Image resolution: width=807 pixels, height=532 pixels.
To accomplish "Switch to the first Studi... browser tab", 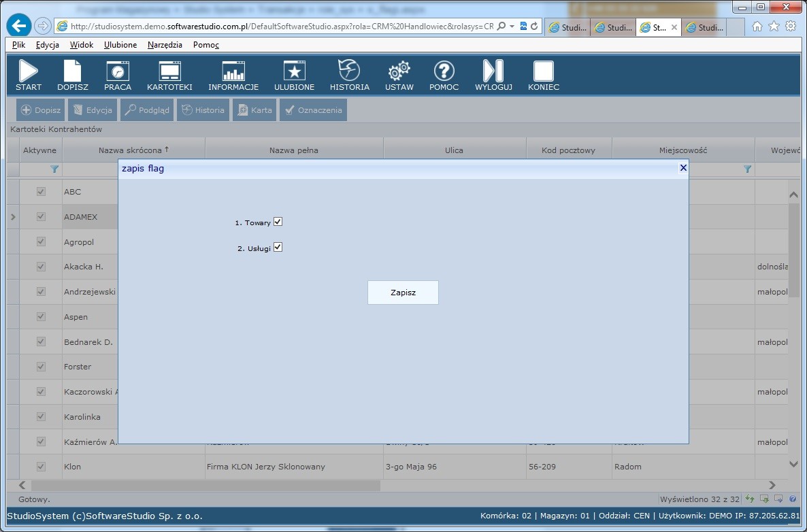I will pyautogui.click(x=567, y=27).
